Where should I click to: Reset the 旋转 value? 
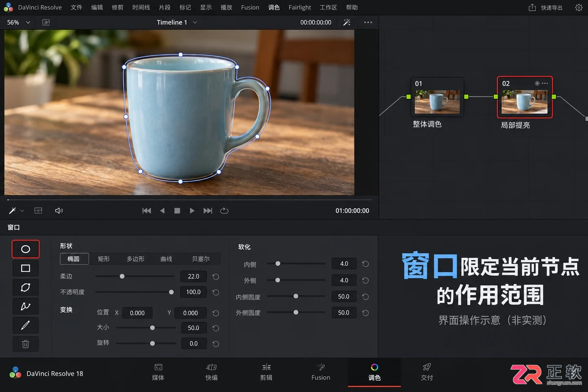click(x=216, y=344)
